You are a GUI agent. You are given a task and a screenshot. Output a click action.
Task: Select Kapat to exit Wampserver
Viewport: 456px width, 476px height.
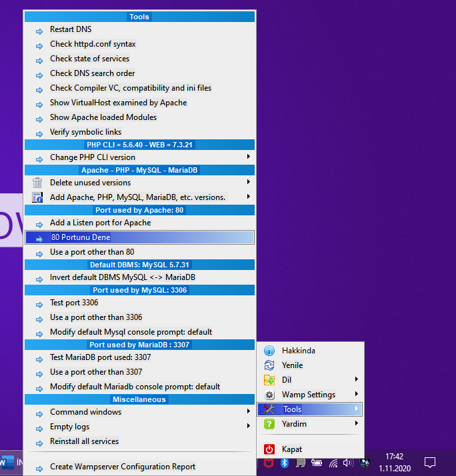click(x=310, y=449)
